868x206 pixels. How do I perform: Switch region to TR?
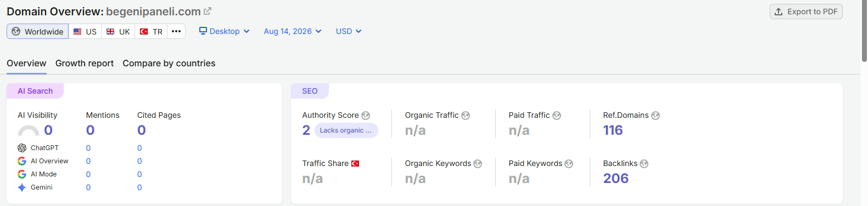[151, 31]
